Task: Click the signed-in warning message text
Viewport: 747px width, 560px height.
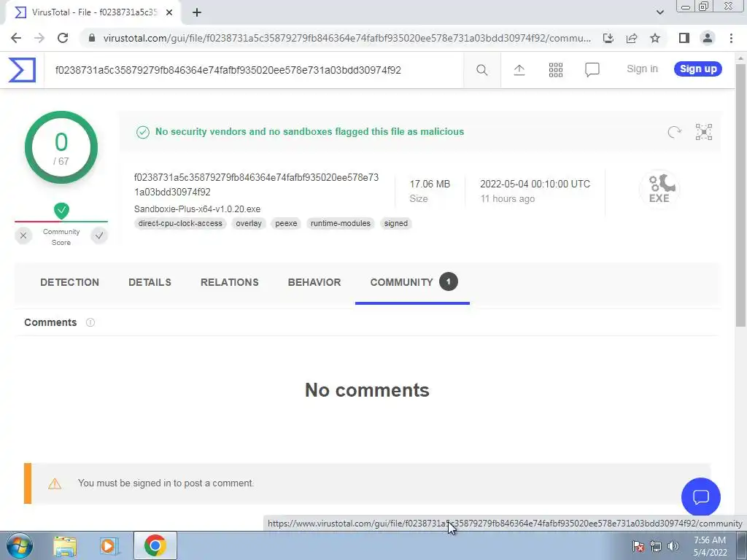Action: 166,483
